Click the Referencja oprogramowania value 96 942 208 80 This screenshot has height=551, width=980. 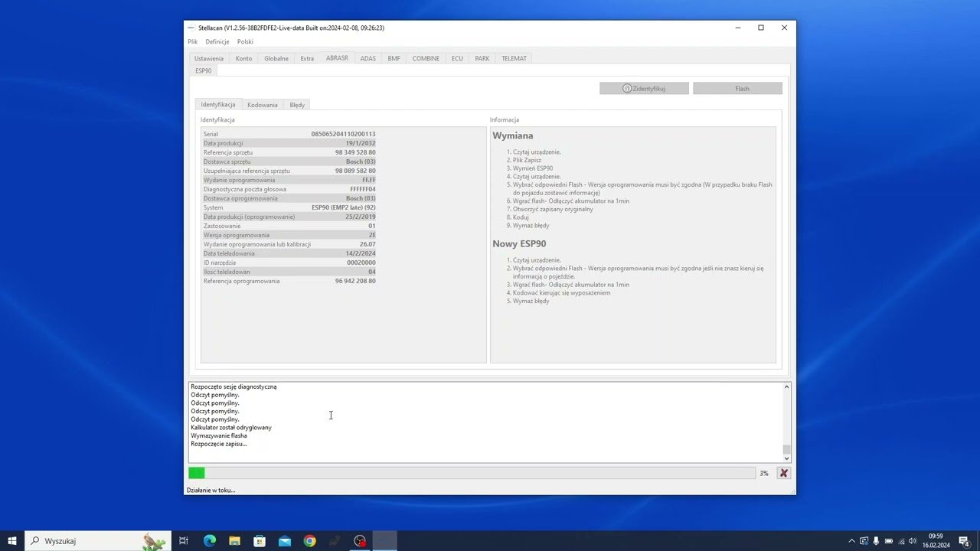click(355, 281)
